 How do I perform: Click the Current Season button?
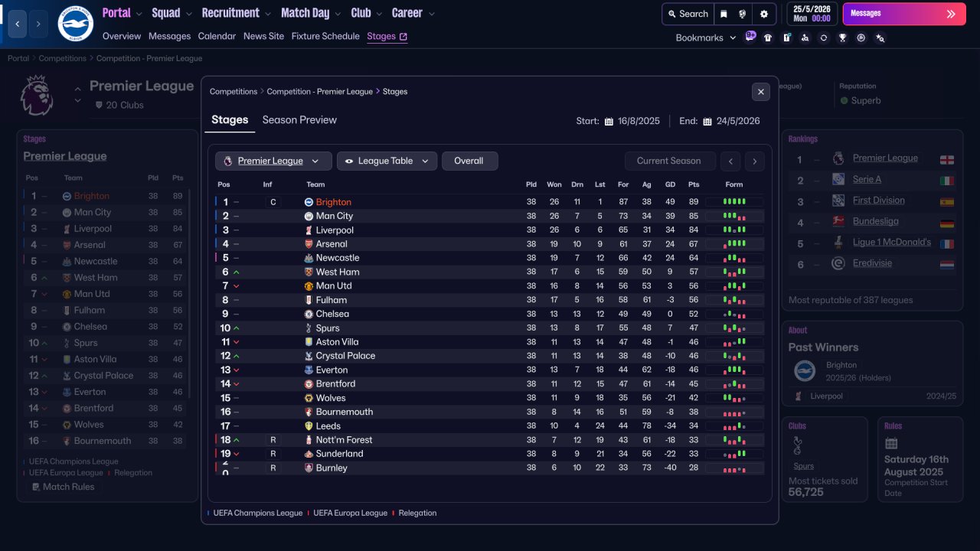(670, 161)
